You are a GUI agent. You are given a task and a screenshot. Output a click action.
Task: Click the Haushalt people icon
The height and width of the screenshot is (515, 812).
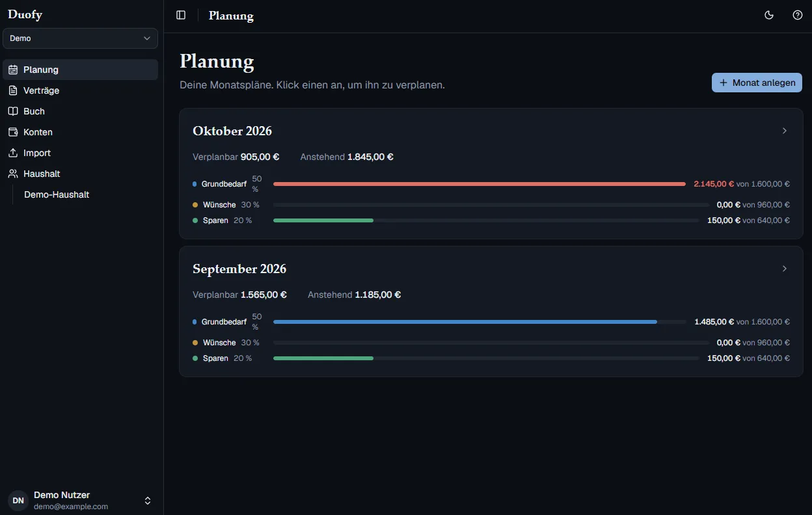tap(13, 174)
